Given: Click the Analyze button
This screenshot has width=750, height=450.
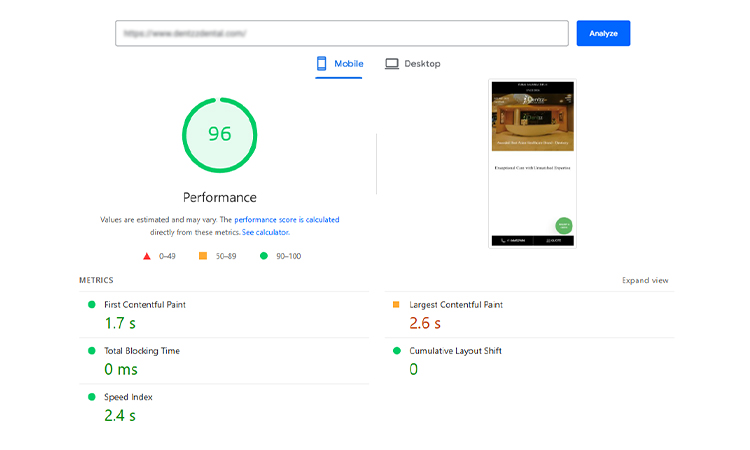Looking at the screenshot, I should tap(603, 33).
